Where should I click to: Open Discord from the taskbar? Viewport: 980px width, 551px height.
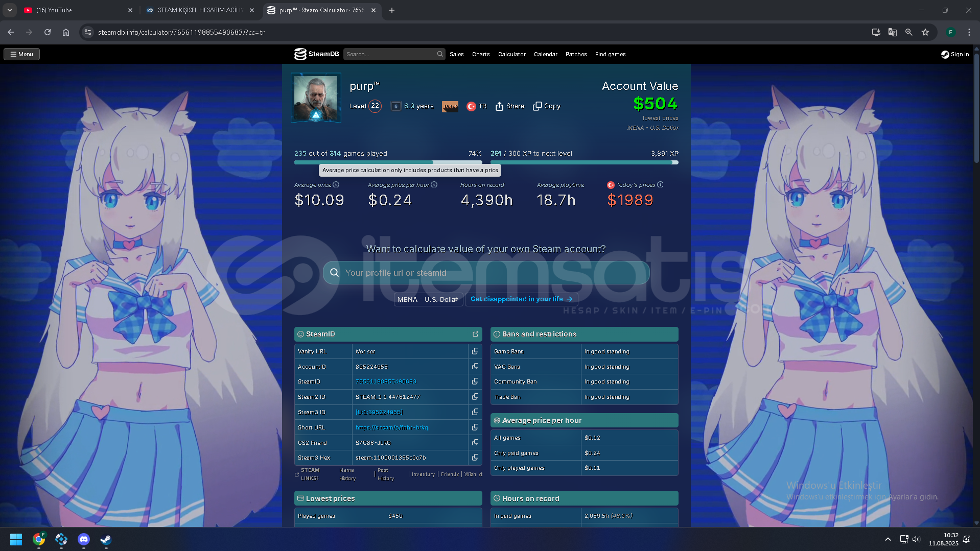tap(84, 539)
